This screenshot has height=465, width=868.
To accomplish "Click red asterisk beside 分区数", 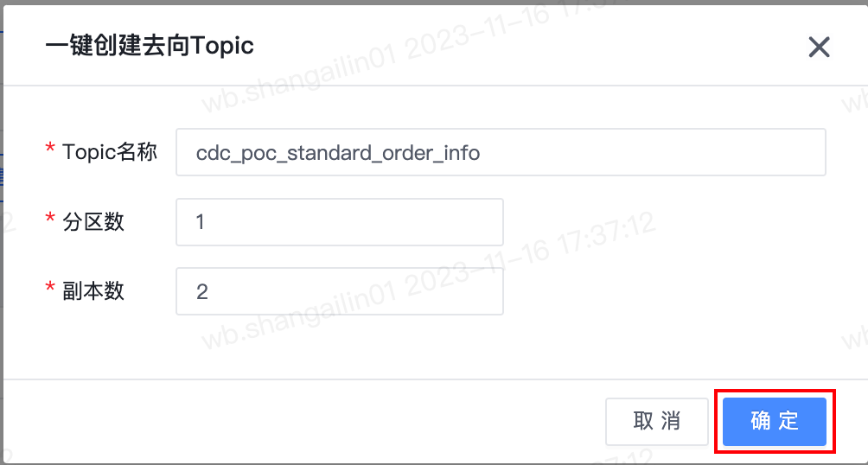I will 50,218.
